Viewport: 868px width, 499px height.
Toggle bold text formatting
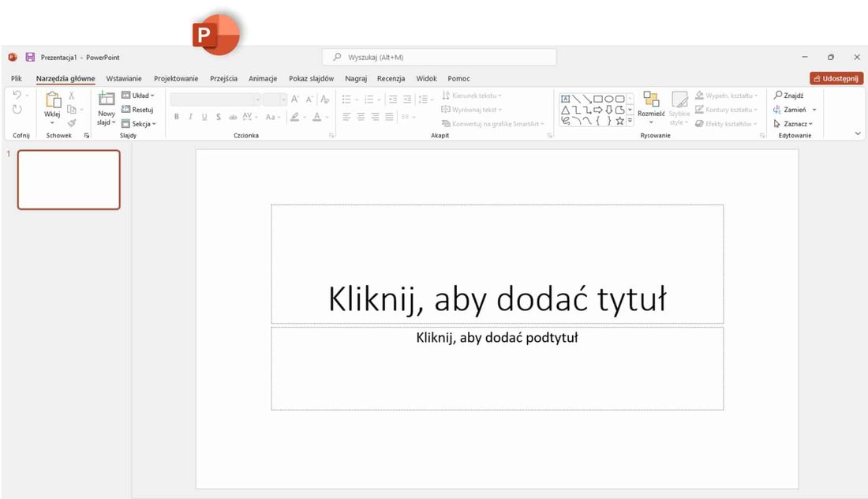coord(176,116)
